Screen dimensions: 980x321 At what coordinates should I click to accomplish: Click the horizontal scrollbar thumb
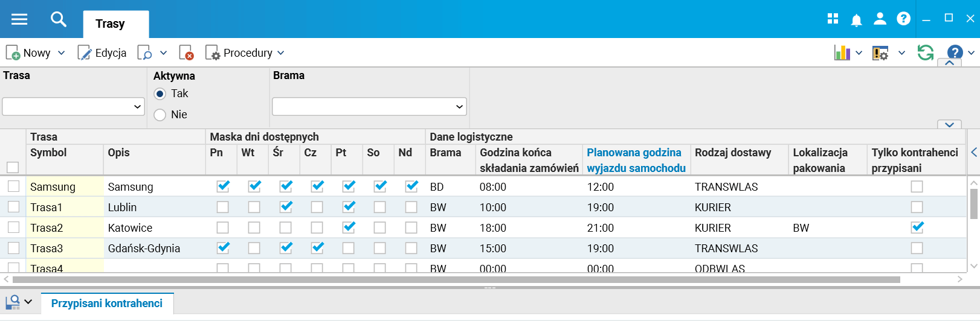click(x=456, y=279)
